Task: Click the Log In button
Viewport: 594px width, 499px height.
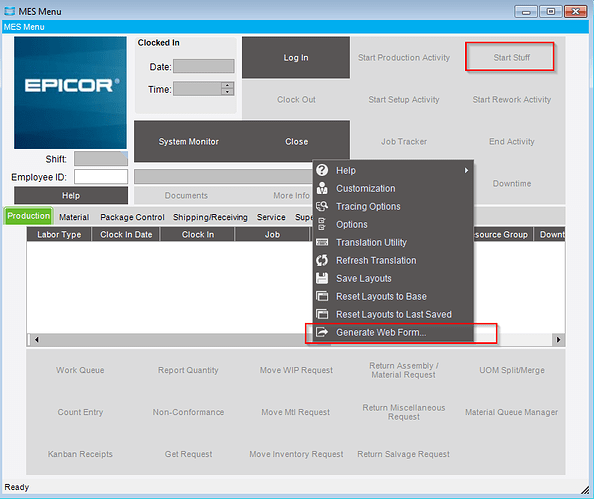Action: pos(296,58)
